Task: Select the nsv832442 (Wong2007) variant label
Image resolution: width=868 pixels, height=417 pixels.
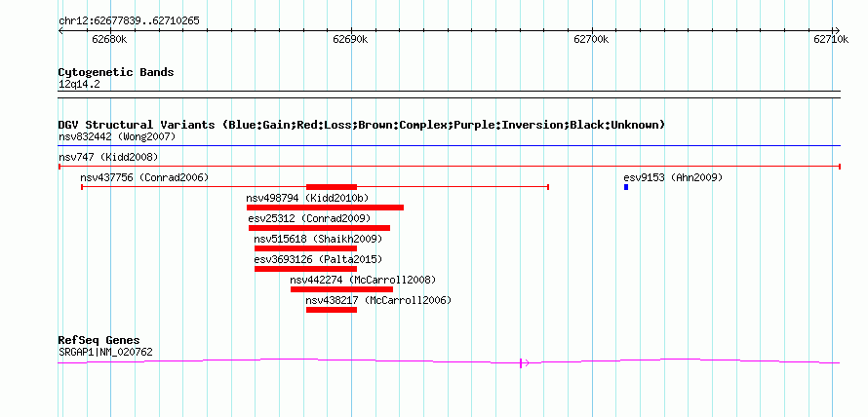Action: [x=117, y=136]
